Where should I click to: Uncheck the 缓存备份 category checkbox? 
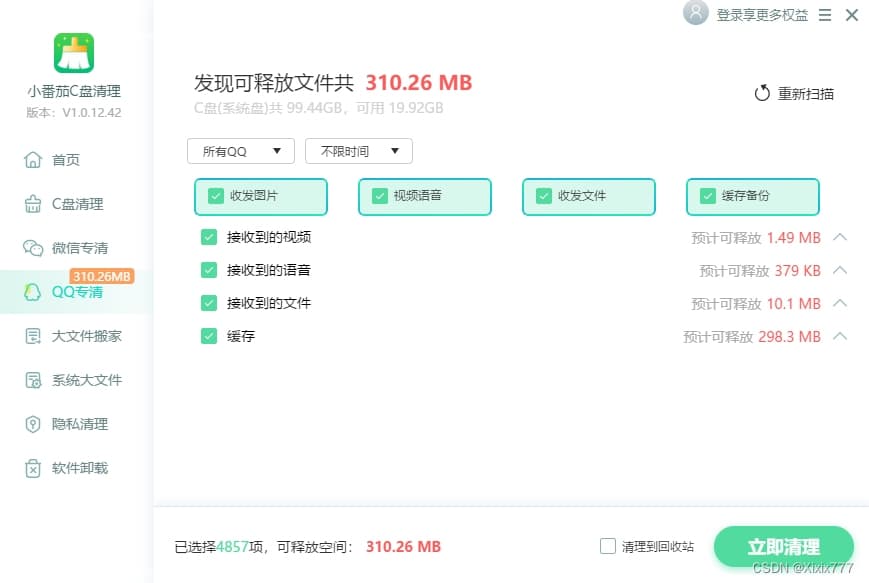[708, 196]
